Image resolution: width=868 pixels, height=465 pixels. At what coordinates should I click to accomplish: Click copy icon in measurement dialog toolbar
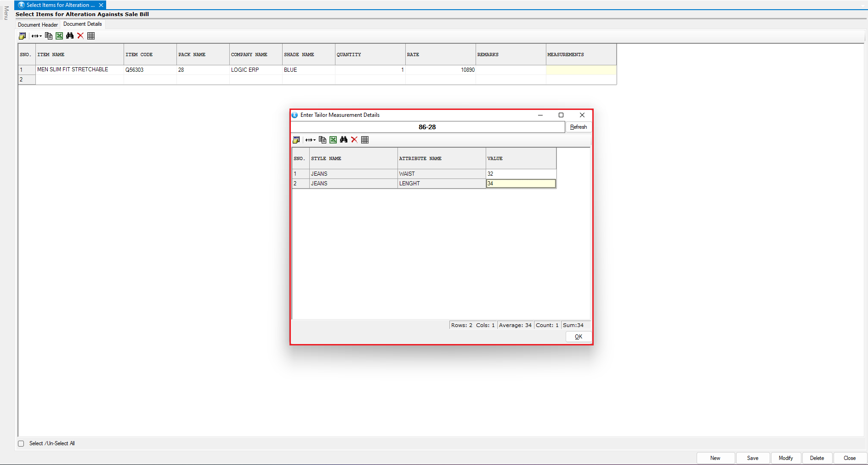[x=323, y=140]
